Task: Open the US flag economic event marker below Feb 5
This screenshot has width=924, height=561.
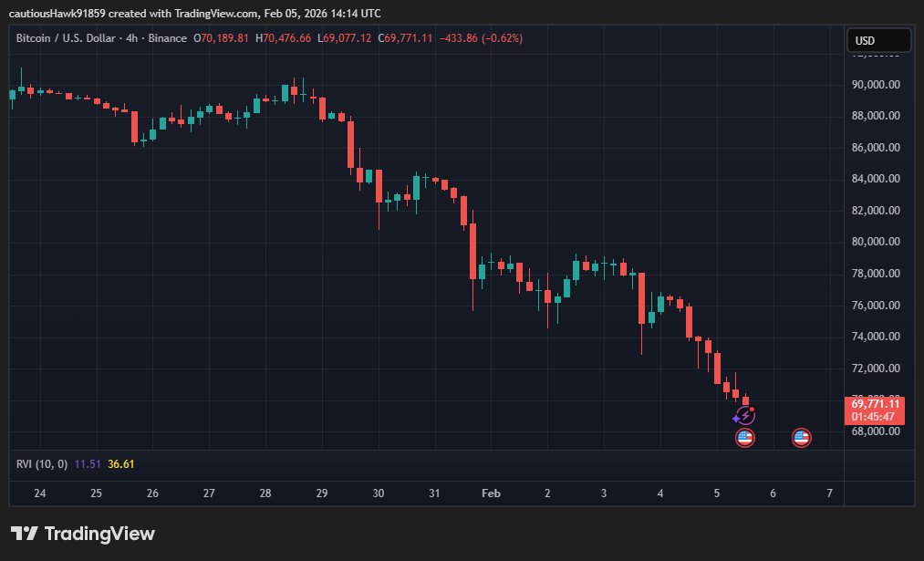Action: pyautogui.click(x=745, y=437)
